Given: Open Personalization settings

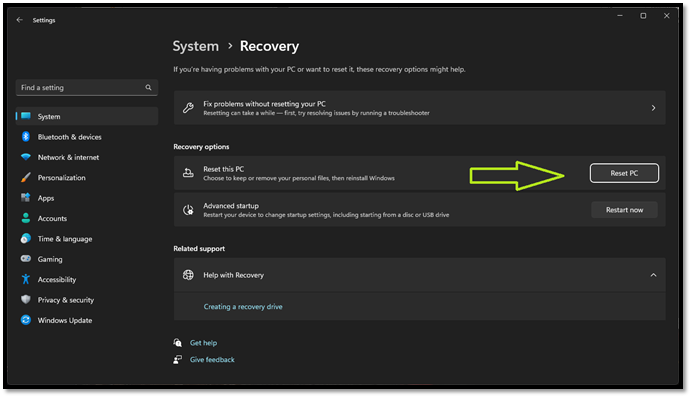Looking at the screenshot, I should (x=87, y=177).
